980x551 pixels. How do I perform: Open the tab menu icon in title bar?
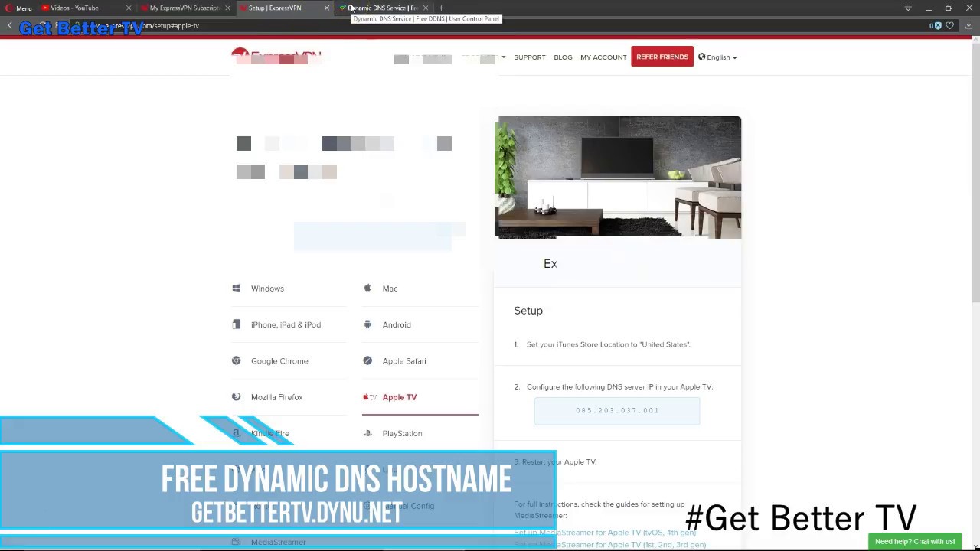(908, 8)
